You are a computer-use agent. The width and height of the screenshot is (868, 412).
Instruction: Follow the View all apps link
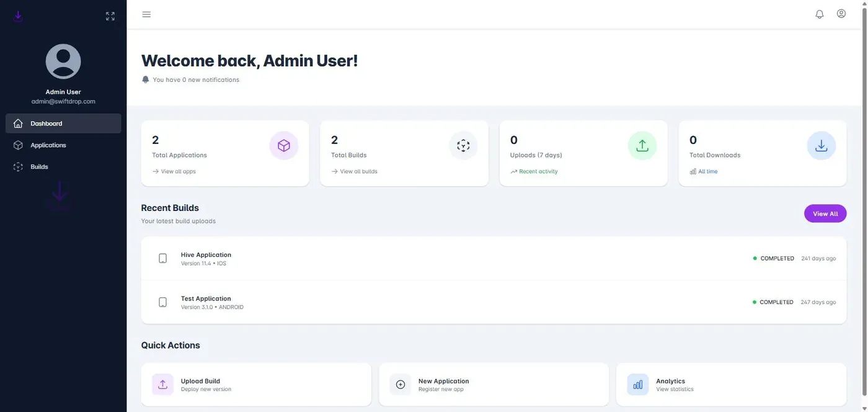point(174,171)
